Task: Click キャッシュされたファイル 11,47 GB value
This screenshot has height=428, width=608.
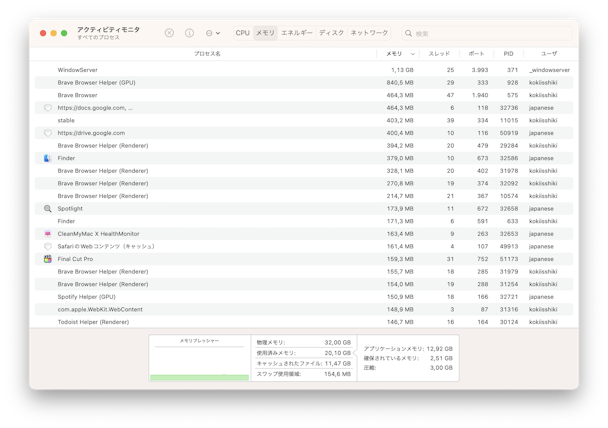Action: tap(337, 363)
